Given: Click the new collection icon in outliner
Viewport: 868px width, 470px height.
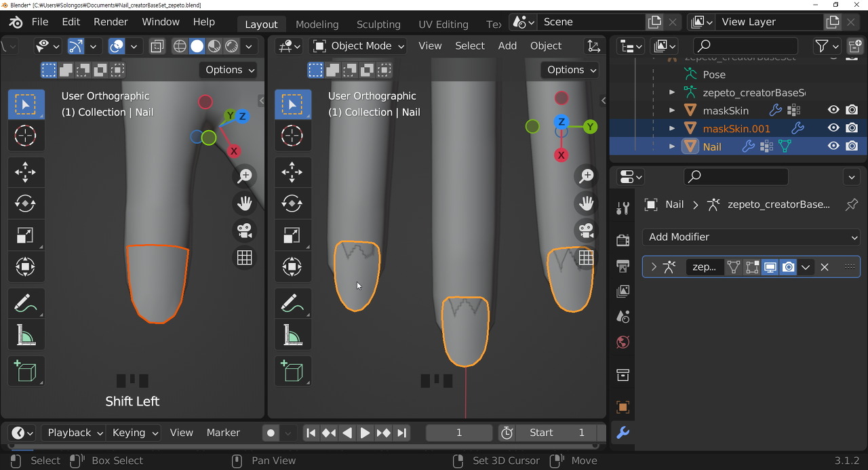Looking at the screenshot, I should (856, 45).
